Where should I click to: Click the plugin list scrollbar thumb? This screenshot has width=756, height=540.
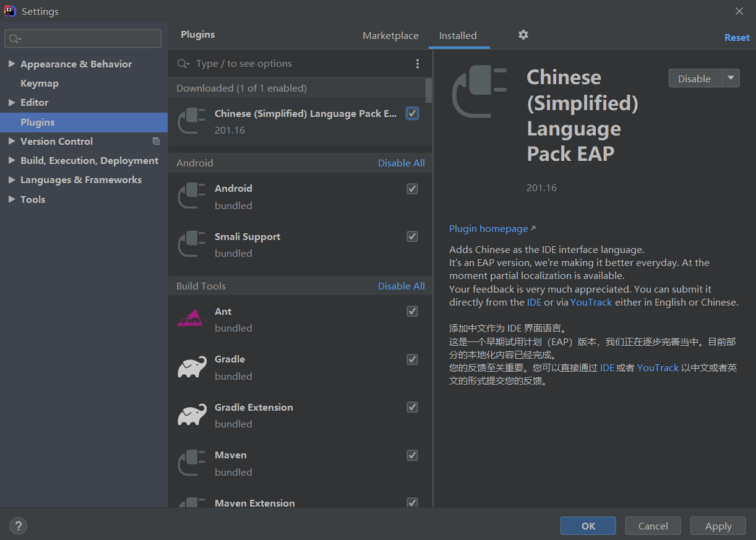pos(429,90)
